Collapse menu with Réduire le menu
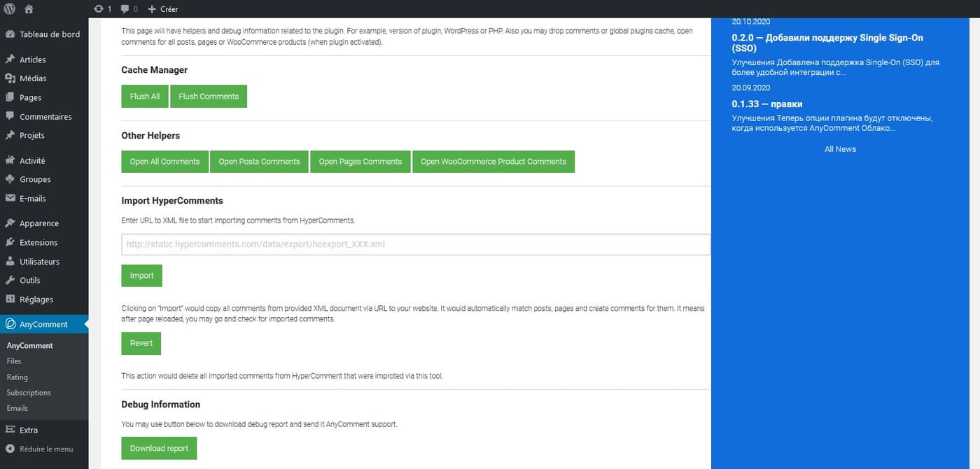This screenshot has height=469, width=980. 46,449
